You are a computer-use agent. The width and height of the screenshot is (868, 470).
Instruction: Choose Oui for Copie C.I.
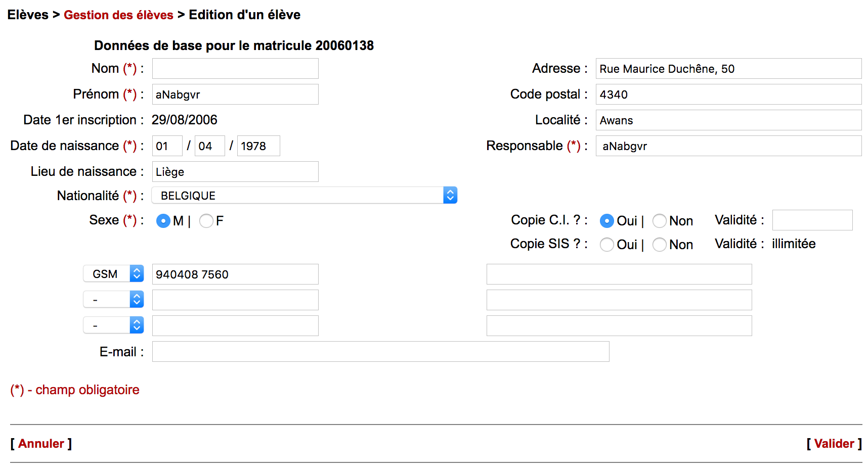pyautogui.click(x=606, y=221)
